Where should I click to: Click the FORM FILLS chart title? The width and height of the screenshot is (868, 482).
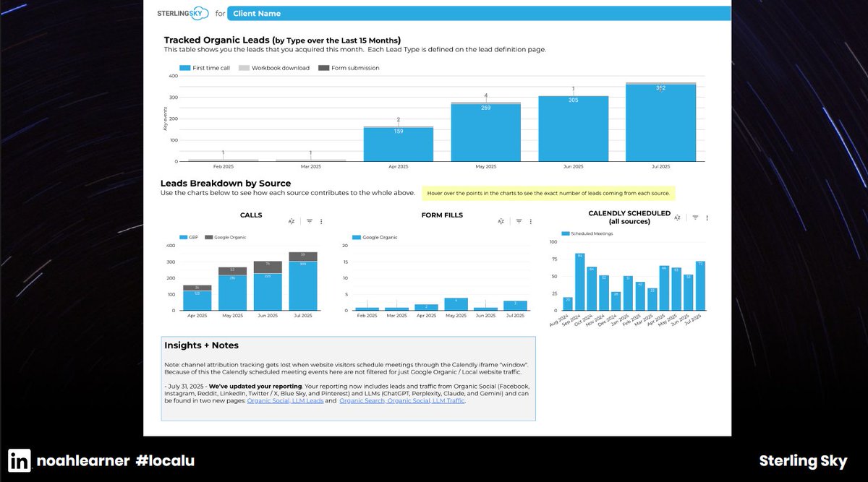[442, 215]
